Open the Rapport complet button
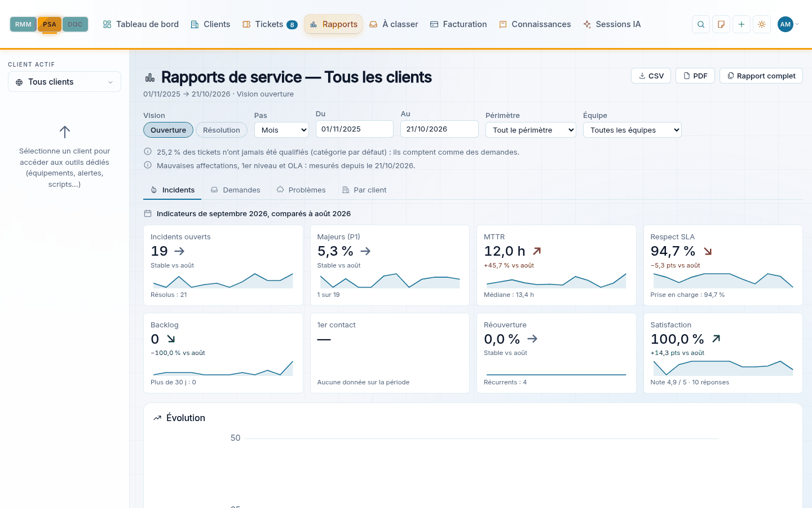The height and width of the screenshot is (508, 812). click(x=761, y=76)
